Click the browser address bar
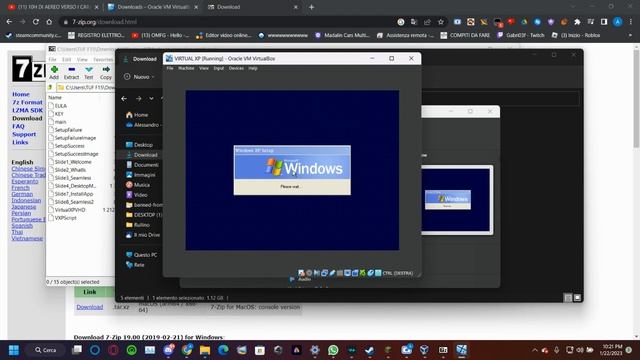 (229, 22)
